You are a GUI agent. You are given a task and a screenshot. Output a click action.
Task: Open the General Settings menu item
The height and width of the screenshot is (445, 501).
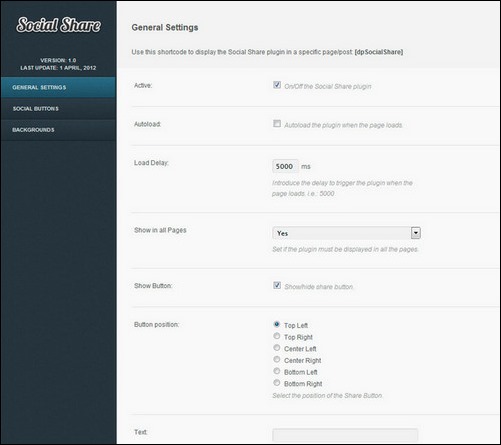[x=58, y=87]
